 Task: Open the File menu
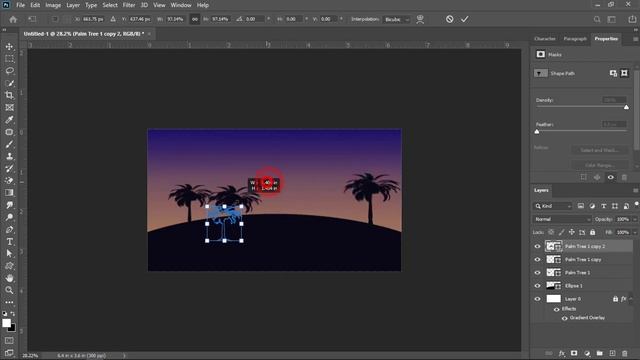click(x=20, y=5)
